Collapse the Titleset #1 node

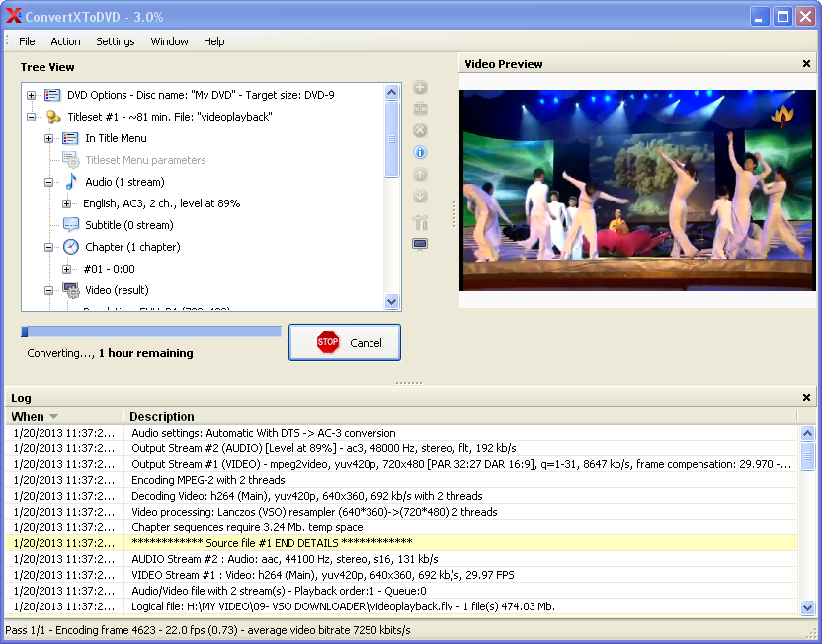tap(32, 117)
